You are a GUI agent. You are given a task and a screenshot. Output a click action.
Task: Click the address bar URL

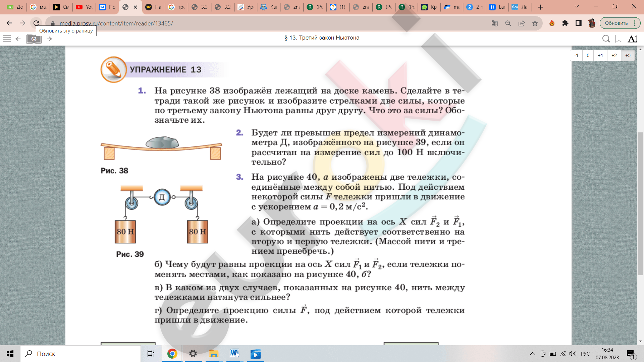pos(116,23)
